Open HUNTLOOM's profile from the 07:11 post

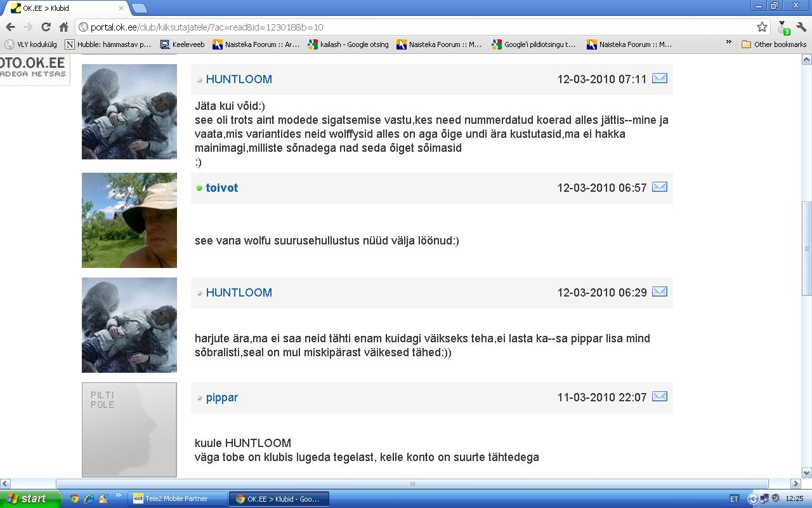click(239, 79)
